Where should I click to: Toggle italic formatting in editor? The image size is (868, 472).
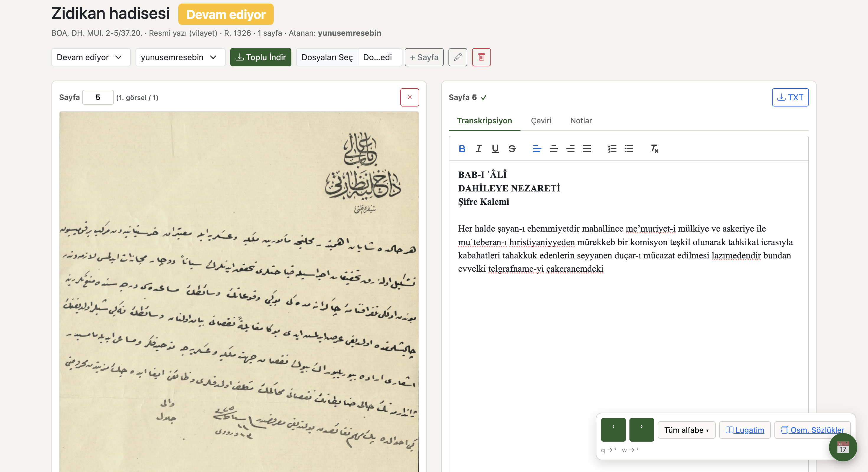coord(479,148)
